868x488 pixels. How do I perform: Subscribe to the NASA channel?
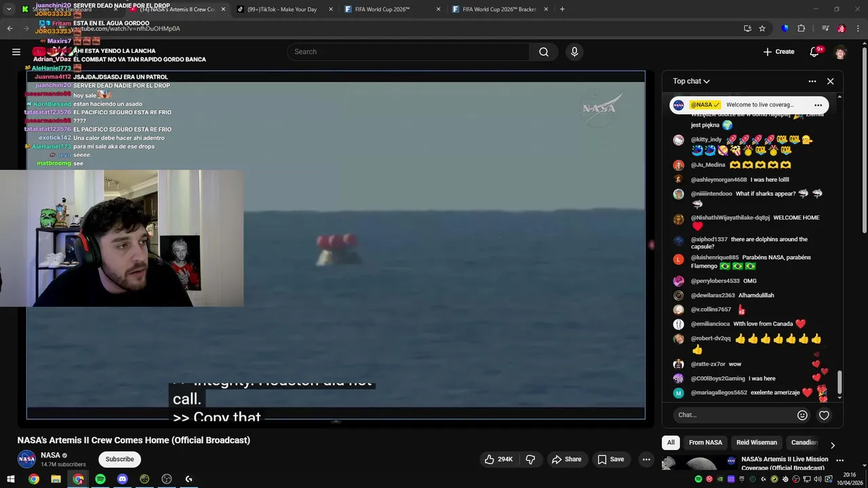[x=119, y=460]
